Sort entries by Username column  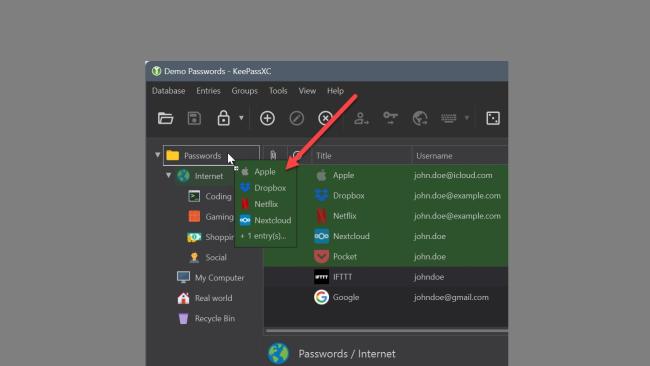coord(460,156)
